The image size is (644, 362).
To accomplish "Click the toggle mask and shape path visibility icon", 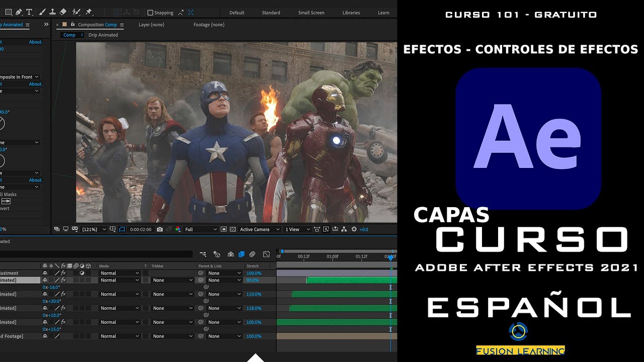I will coord(122,229).
